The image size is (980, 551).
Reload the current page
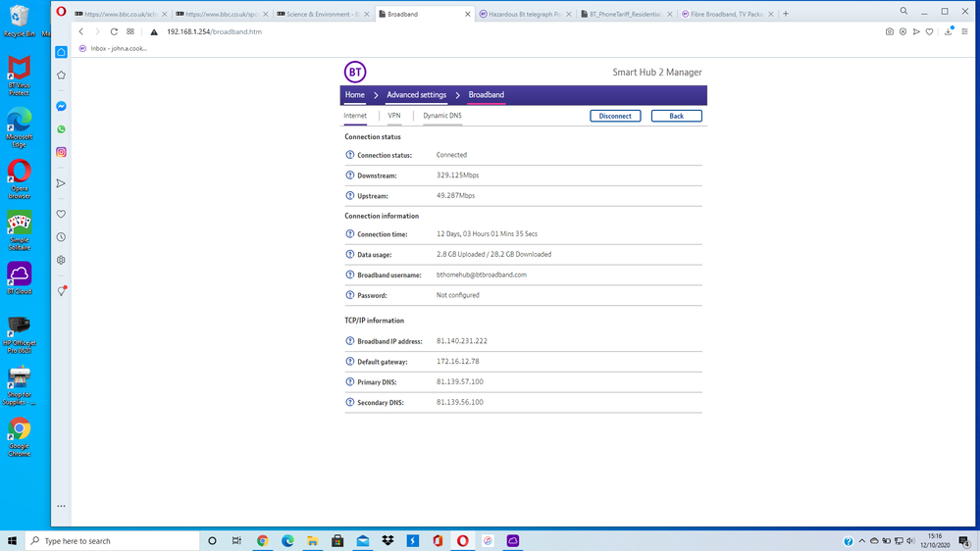point(114,31)
